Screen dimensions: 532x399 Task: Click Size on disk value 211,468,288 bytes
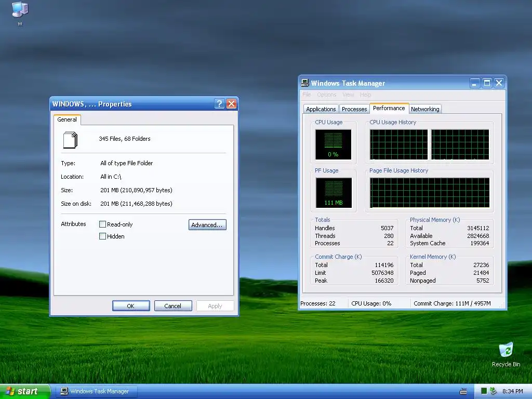(x=137, y=204)
